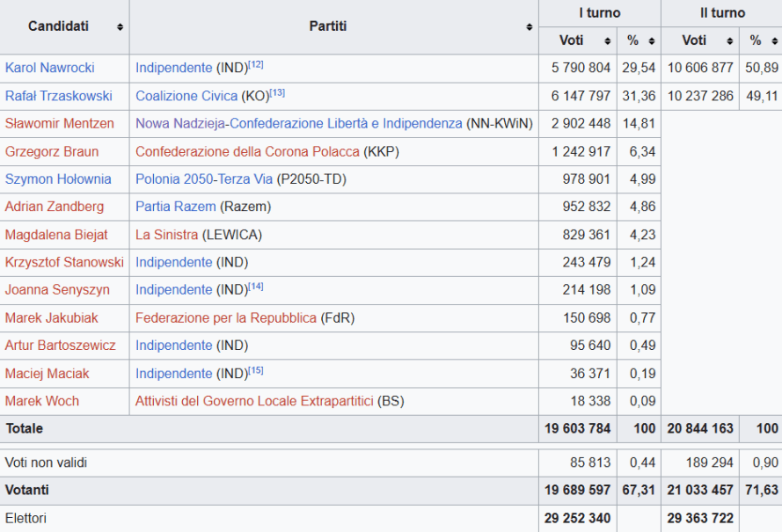Open the Coalizione Civica party link
782x532 pixels.
pos(186,96)
